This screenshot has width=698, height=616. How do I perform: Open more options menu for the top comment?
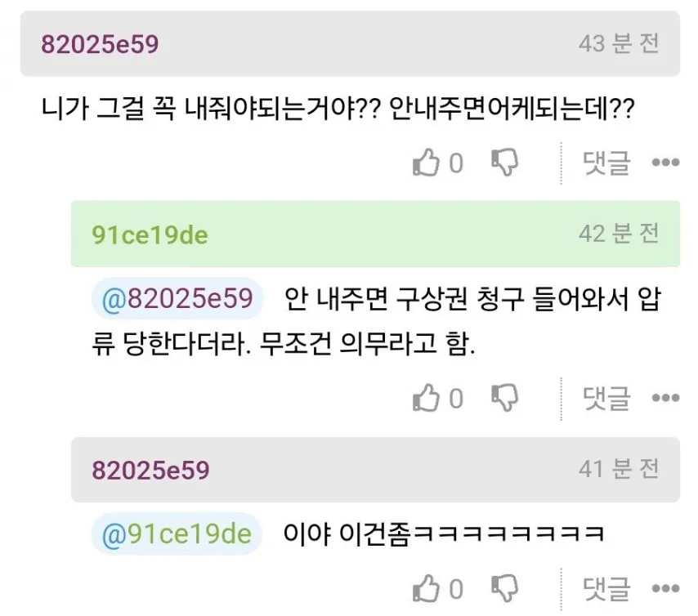(667, 163)
